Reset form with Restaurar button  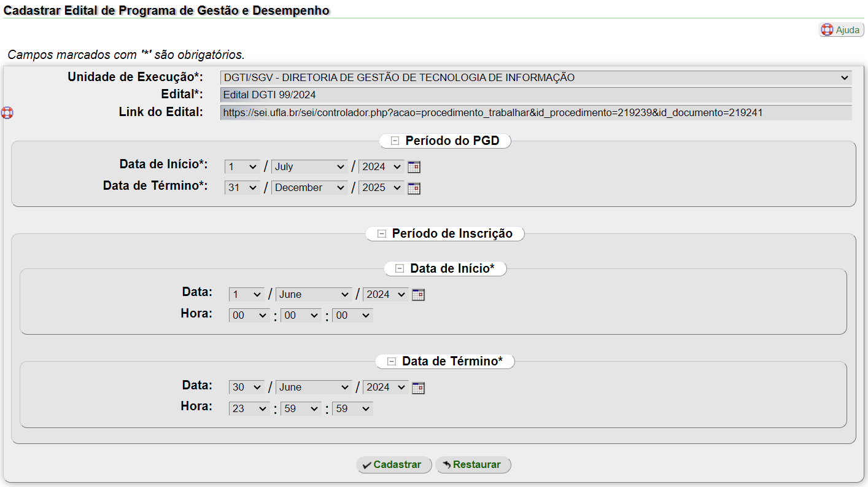click(x=473, y=465)
